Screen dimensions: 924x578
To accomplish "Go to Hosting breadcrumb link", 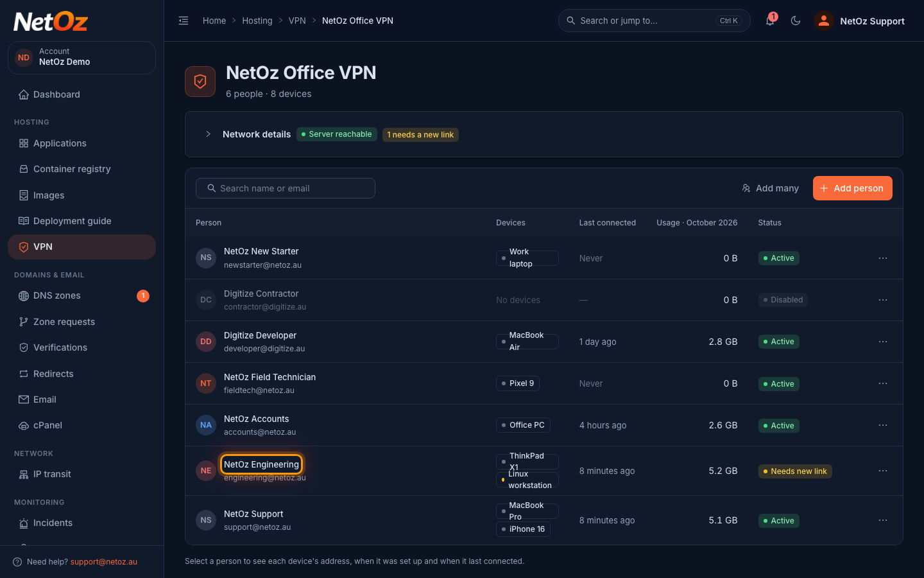I will coord(257,21).
